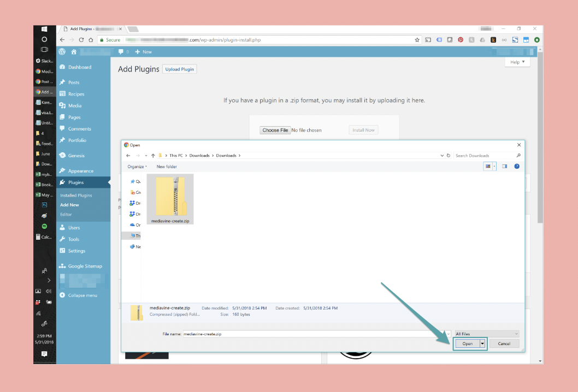
Task: Click the Open button in file dialog
Action: click(468, 343)
